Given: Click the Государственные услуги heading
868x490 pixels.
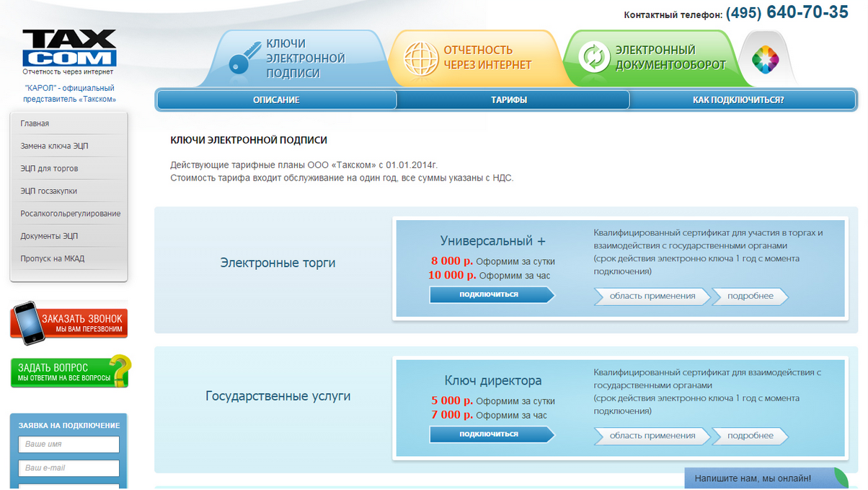Looking at the screenshot, I should 278,396.
